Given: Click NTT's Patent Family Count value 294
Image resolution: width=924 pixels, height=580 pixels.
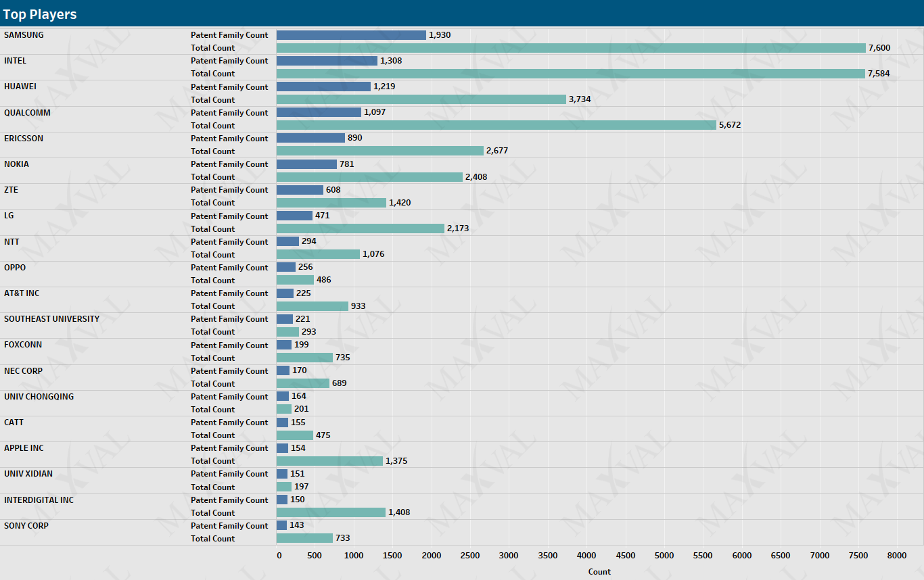Looking at the screenshot, I should [x=308, y=241].
